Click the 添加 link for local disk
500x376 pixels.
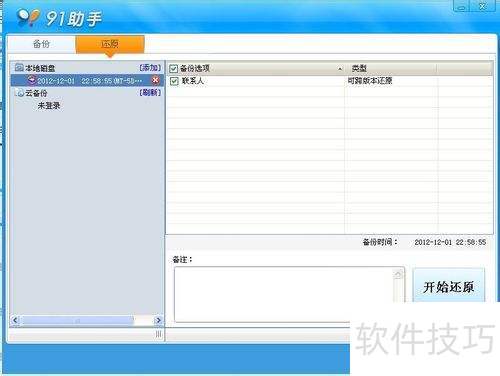pyautogui.click(x=150, y=68)
